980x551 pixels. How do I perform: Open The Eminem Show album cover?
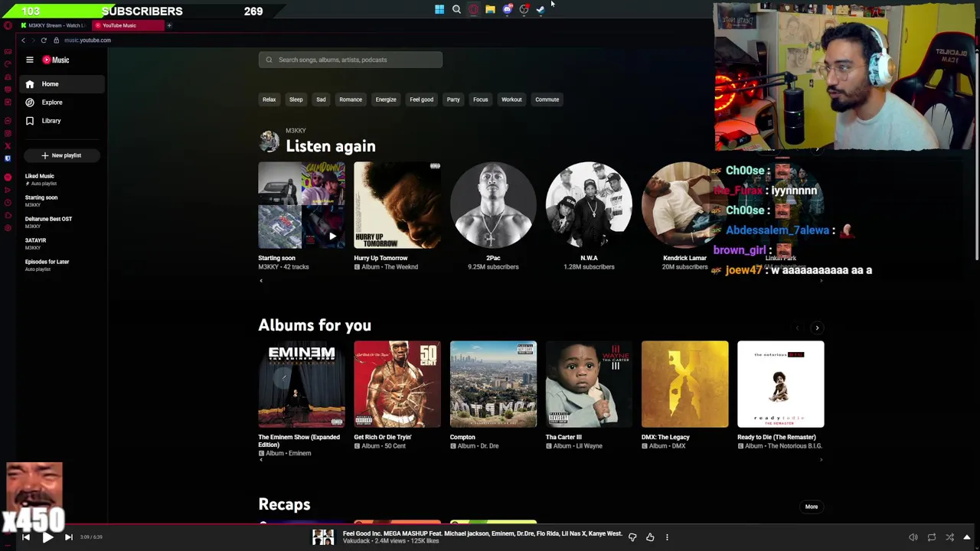coord(302,384)
